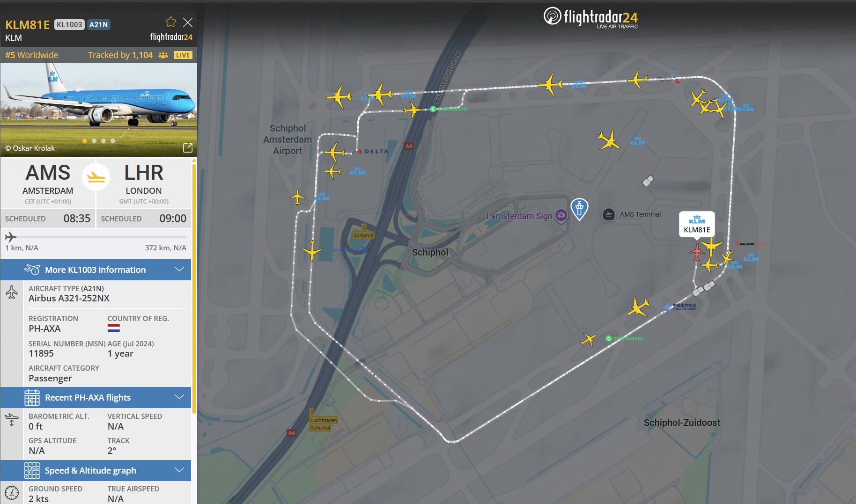Screen dimensions: 856x504
Task: Click the Delta aircraft icon near terminal
Action: coord(334,153)
